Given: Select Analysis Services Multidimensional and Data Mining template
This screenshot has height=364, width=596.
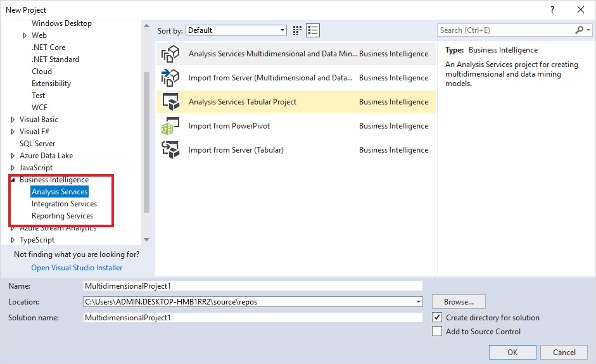Looking at the screenshot, I should click(296, 54).
